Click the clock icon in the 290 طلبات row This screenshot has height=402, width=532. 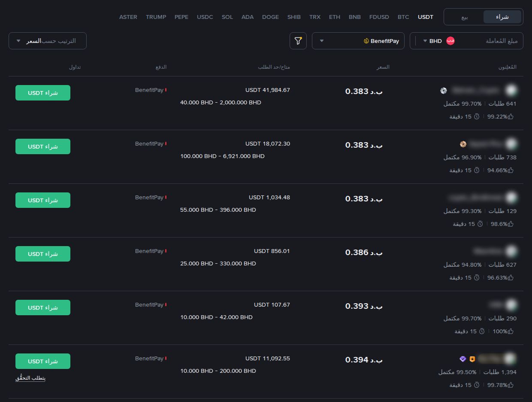[481, 331]
